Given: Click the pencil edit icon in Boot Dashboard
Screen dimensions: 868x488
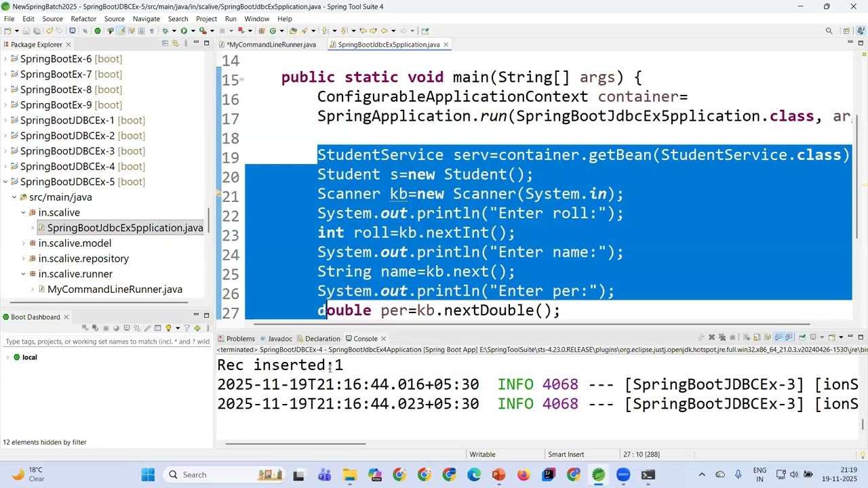Looking at the screenshot, I should click(148, 328).
